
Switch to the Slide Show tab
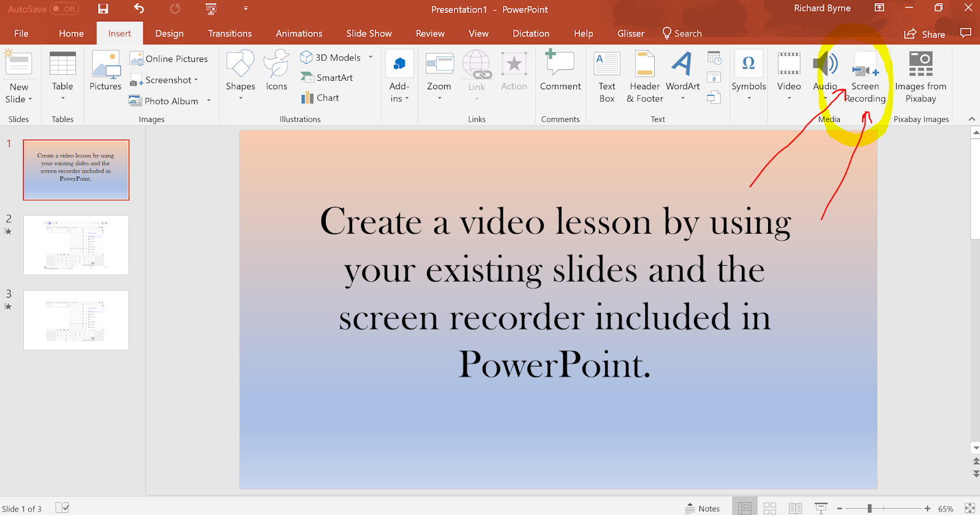[x=369, y=34]
